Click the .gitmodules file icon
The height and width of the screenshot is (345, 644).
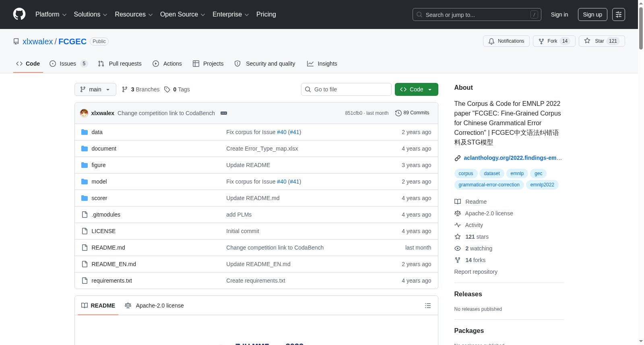[85, 215]
